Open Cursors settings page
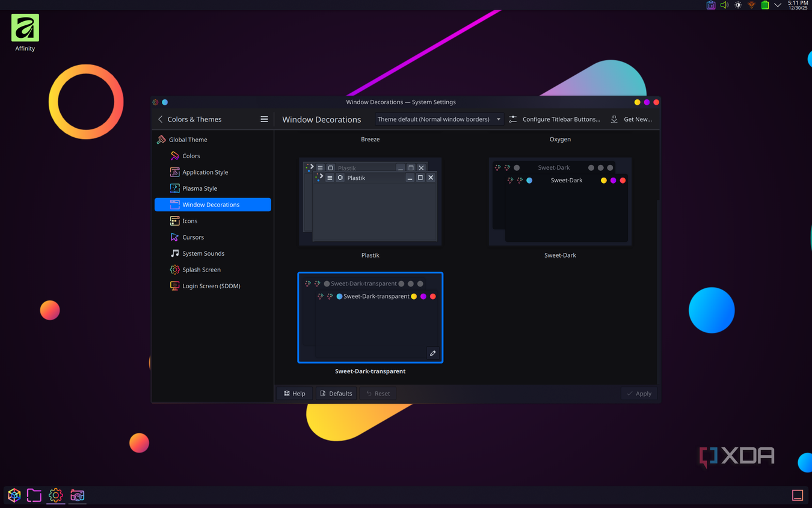This screenshot has width=812, height=508. [213, 237]
